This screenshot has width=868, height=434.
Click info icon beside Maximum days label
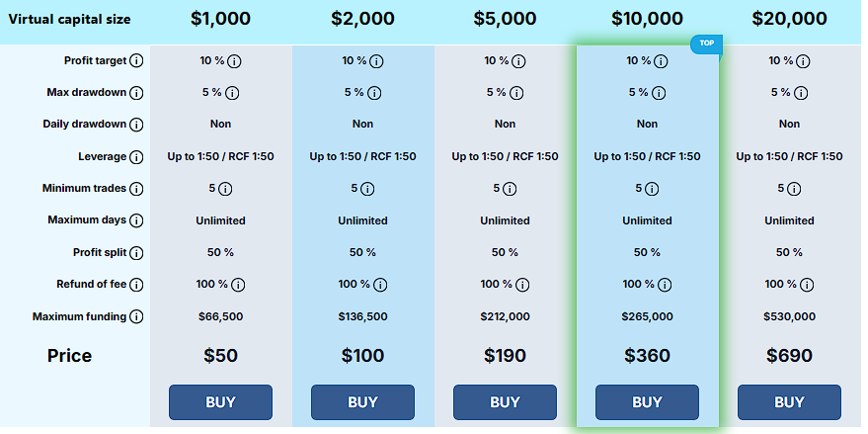click(136, 220)
